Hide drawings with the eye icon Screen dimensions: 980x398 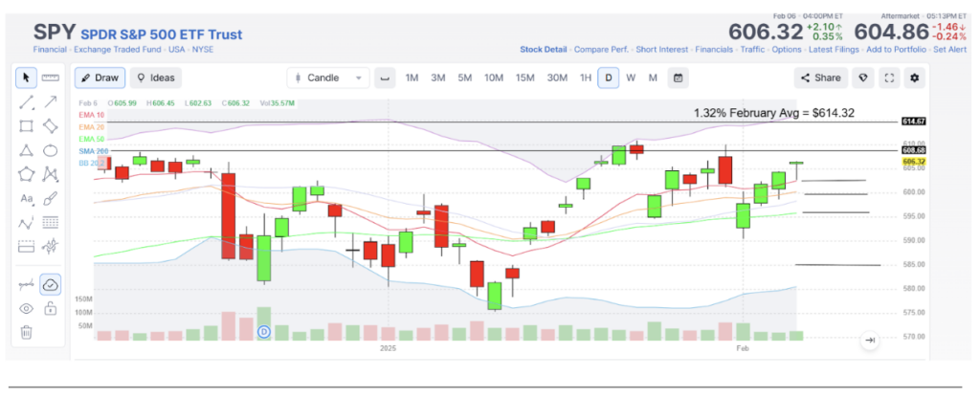point(26,308)
